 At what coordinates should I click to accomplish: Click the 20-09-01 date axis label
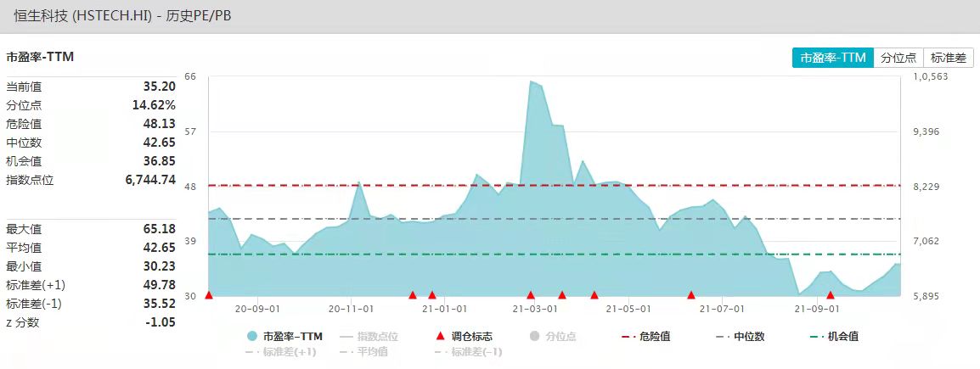pos(256,309)
